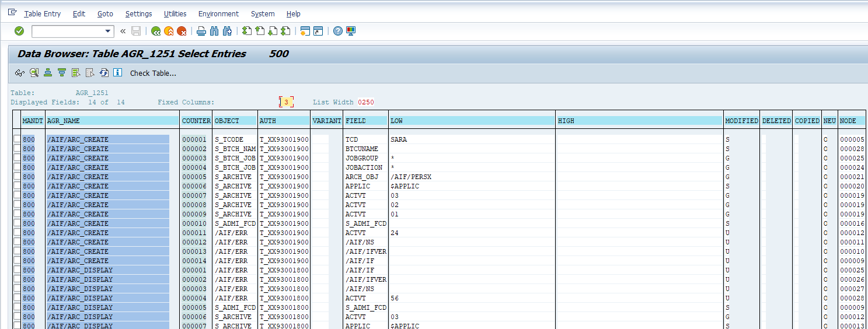Collapse command field with double chevron
868x329 pixels.
[x=123, y=31]
